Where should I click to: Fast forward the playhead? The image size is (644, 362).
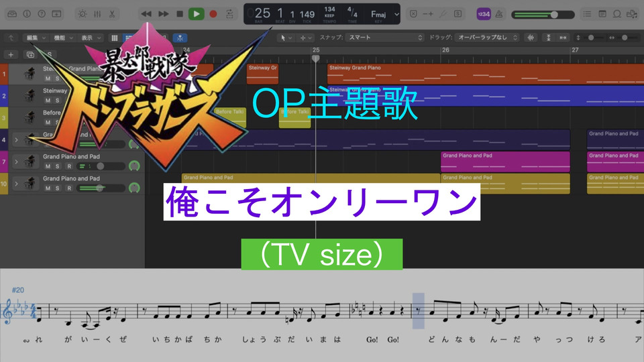(164, 14)
